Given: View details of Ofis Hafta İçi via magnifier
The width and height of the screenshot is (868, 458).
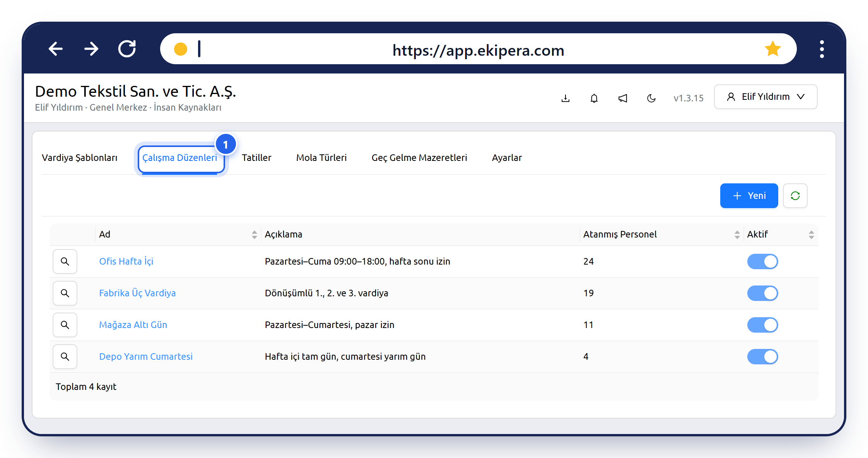Looking at the screenshot, I should tap(65, 261).
